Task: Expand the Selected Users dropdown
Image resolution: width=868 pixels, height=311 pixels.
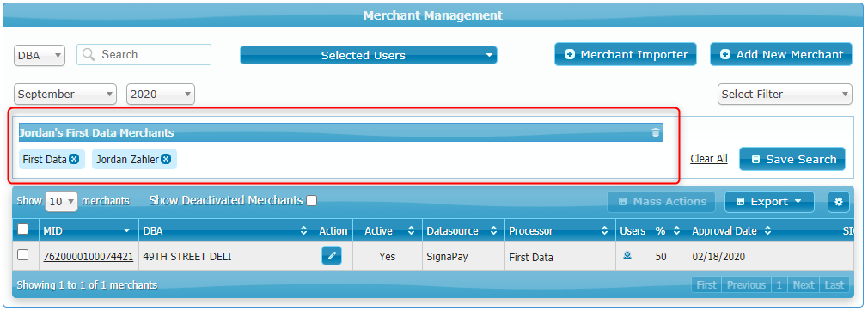Action: point(368,55)
